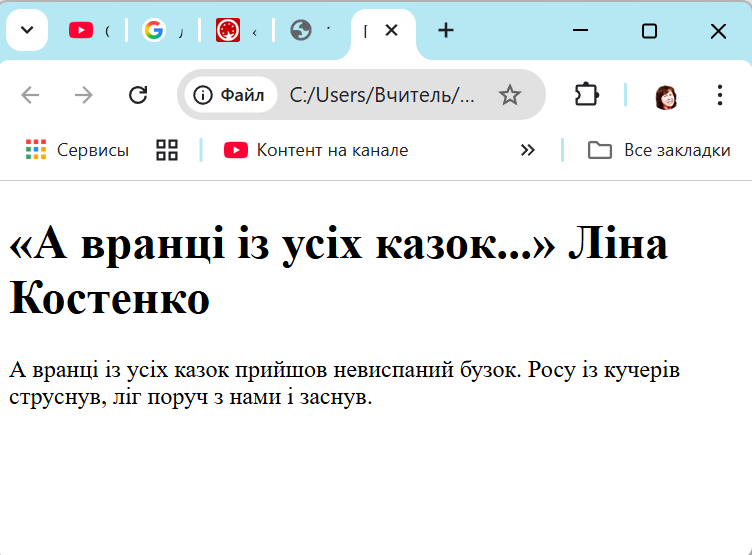
Task: Open a new tab with plus button
Action: pos(446,31)
